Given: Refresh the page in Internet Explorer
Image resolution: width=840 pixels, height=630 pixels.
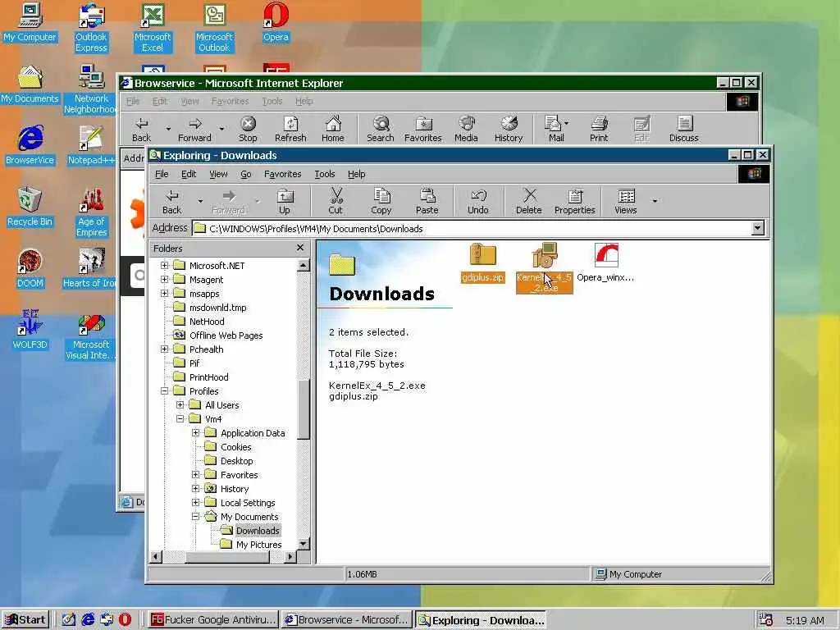Looking at the screenshot, I should click(x=290, y=129).
